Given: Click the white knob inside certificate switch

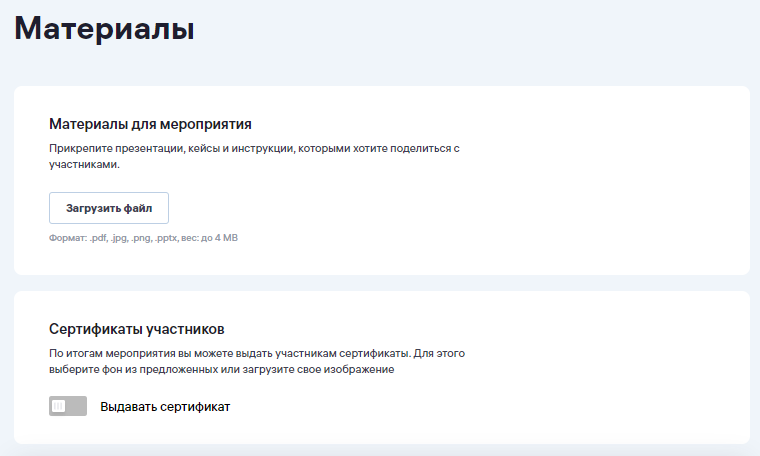Looking at the screenshot, I should (59, 406).
